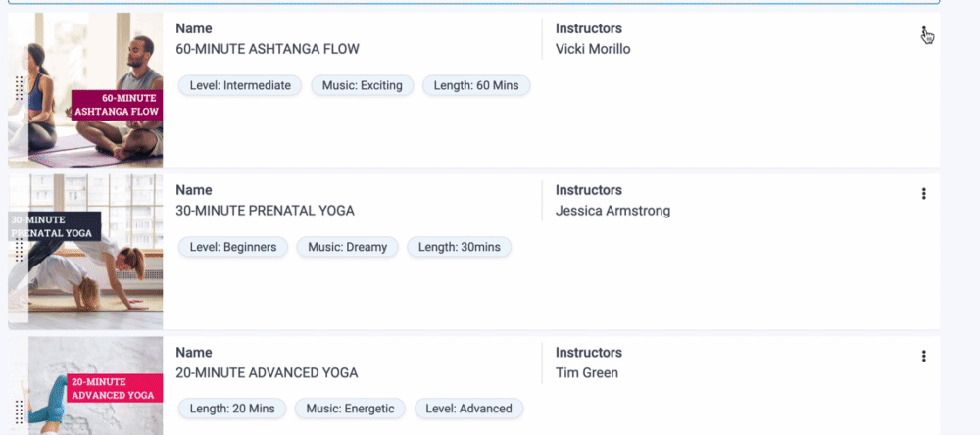Click the "Music: Dreamy" tag
Screen dimensions: 980x435
(x=347, y=247)
